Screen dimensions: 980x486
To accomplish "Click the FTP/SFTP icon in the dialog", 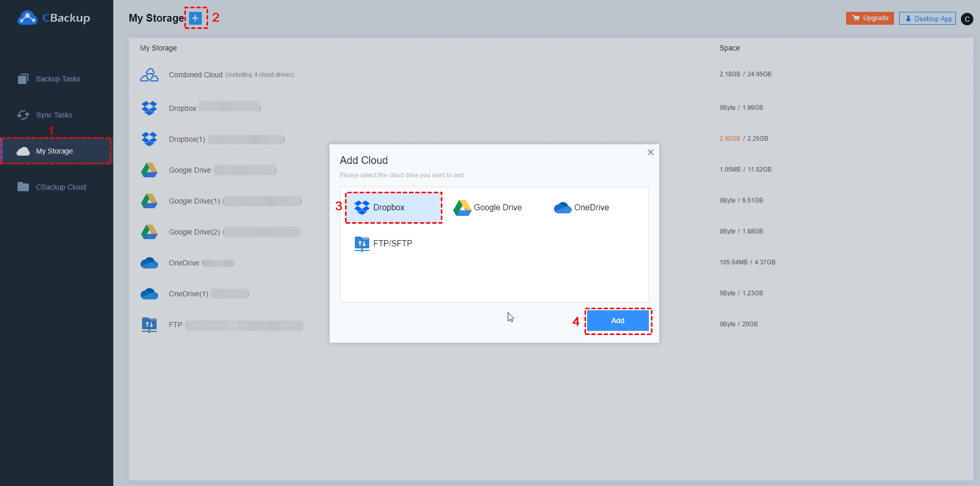I will click(x=362, y=244).
